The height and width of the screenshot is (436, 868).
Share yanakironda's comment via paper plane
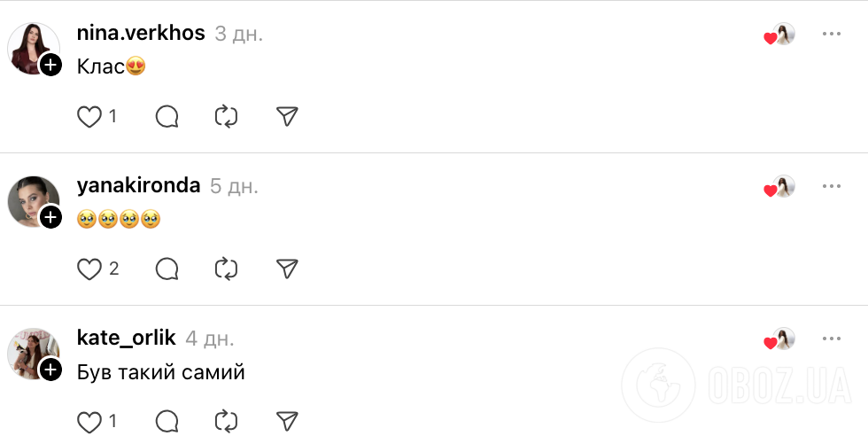tap(286, 269)
